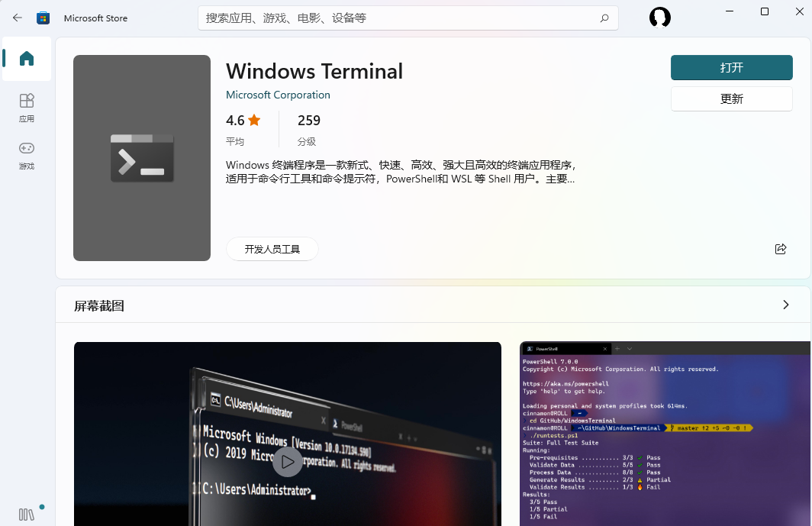Image resolution: width=812 pixels, height=526 pixels.
Task: Click the 259 ratings count
Action: 308,120
